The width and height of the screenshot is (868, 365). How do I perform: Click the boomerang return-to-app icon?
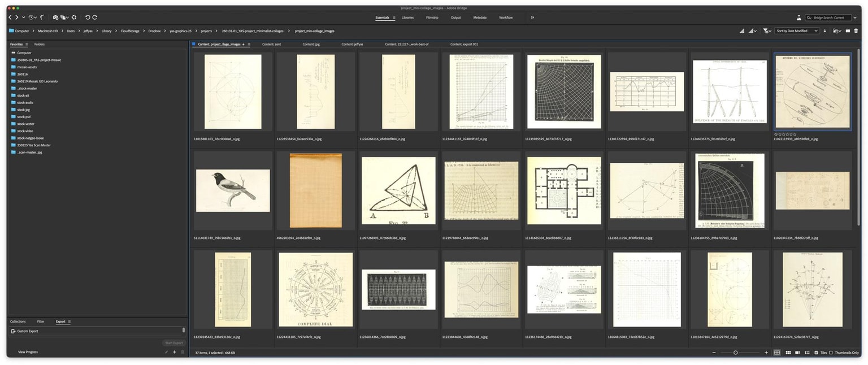(42, 18)
